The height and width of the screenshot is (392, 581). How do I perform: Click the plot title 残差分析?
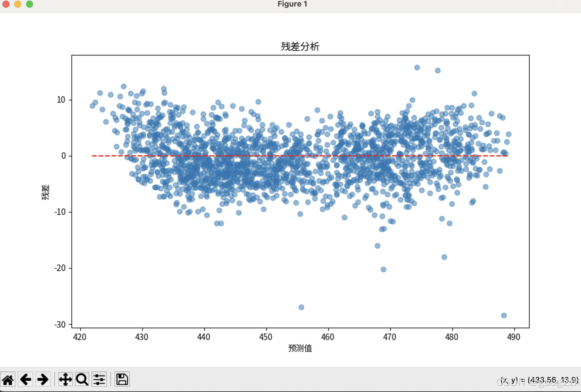pos(300,47)
